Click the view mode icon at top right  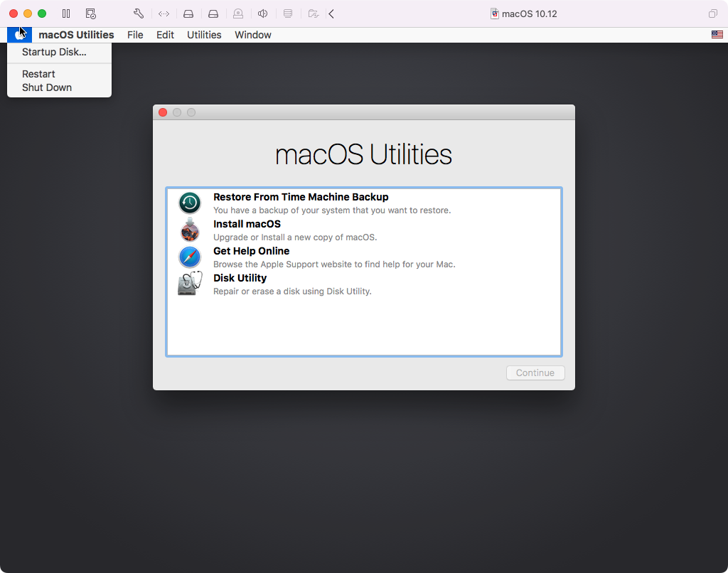[712, 14]
